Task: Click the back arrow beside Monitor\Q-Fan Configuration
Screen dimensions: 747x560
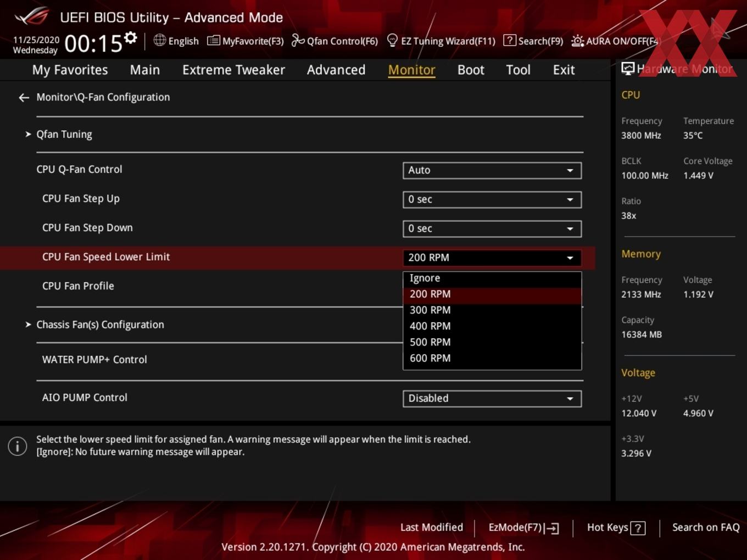Action: point(24,98)
